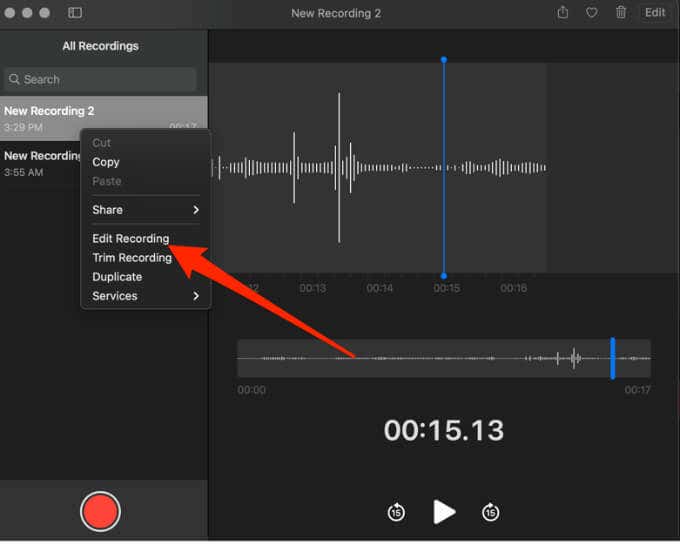Skip back 15 seconds
Image resolution: width=680 pixels, height=559 pixels.
pos(396,513)
